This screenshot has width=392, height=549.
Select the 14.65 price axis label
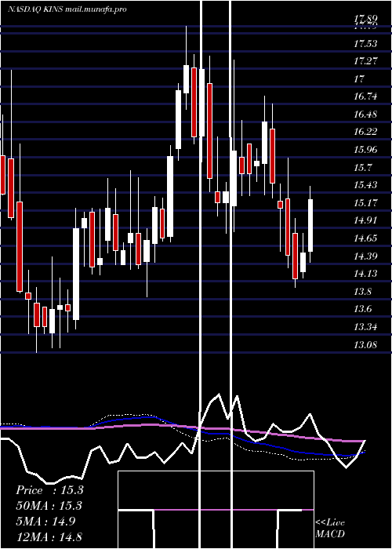click(x=366, y=238)
